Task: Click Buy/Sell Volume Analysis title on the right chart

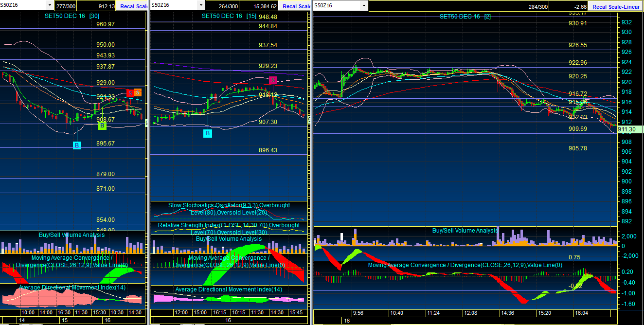Action: pyautogui.click(x=465, y=231)
